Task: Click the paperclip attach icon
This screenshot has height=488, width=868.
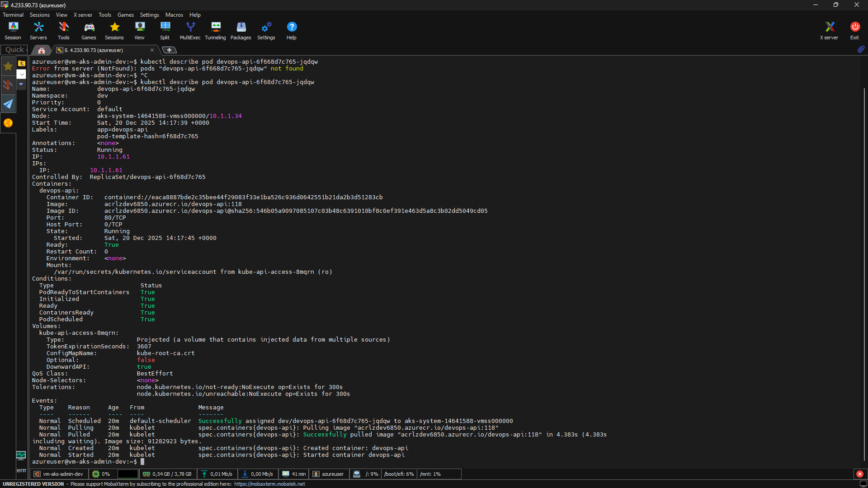Action: tap(861, 49)
